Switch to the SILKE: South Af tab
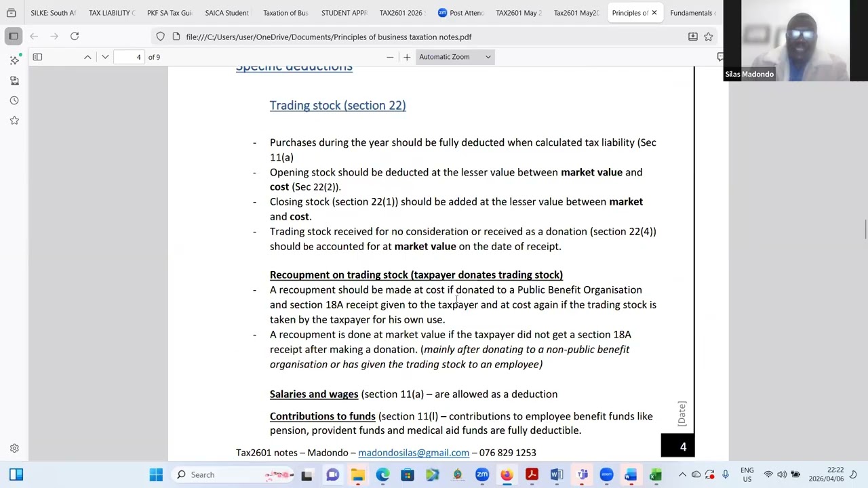The height and width of the screenshot is (488, 868). click(x=53, y=13)
